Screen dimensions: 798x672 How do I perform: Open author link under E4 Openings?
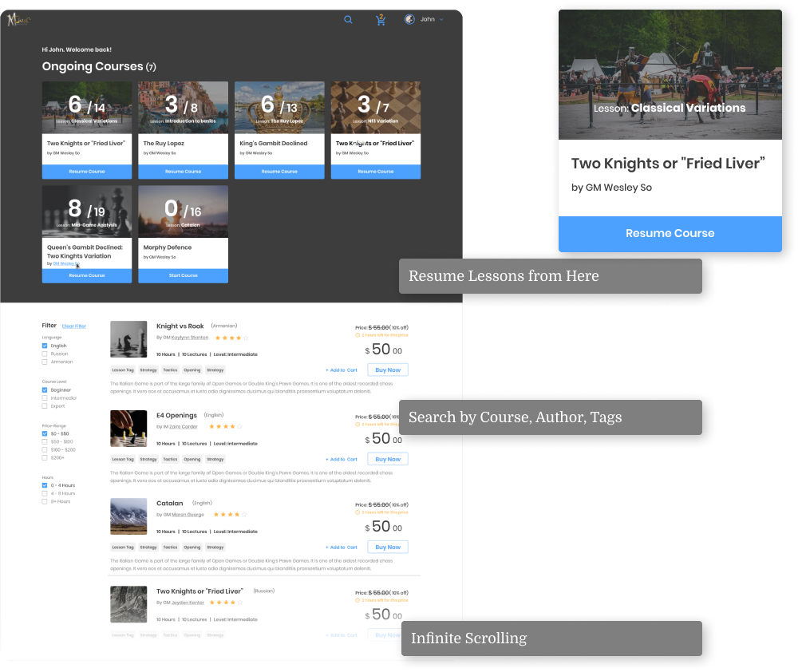[x=184, y=427]
